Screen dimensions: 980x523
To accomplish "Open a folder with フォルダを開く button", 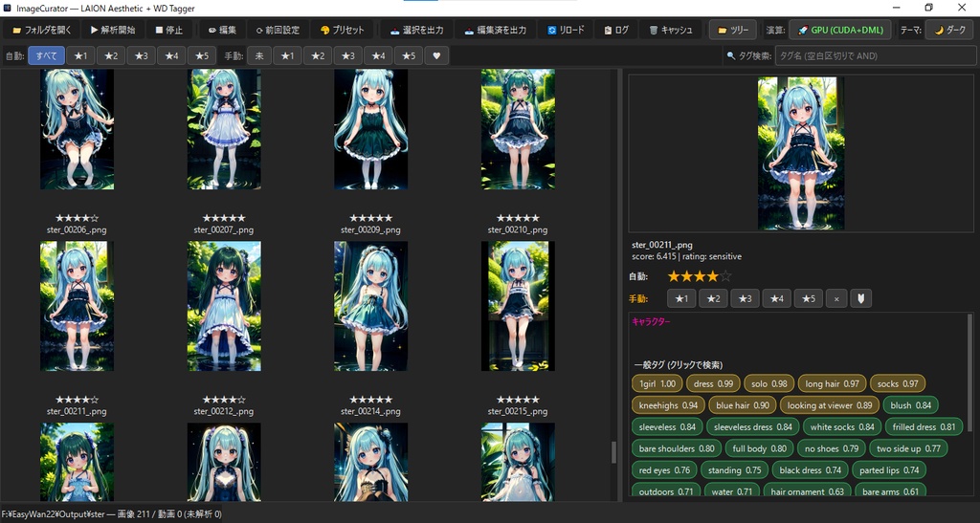I will [x=42, y=30].
